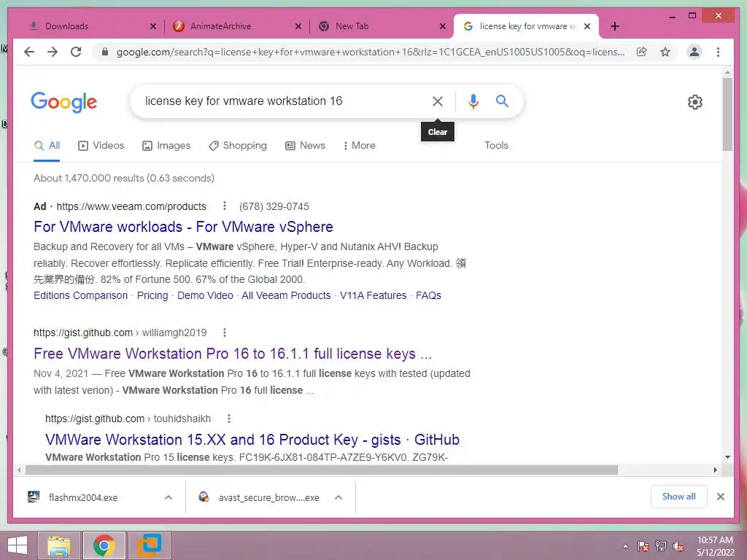Open Google search settings gear

tap(695, 102)
